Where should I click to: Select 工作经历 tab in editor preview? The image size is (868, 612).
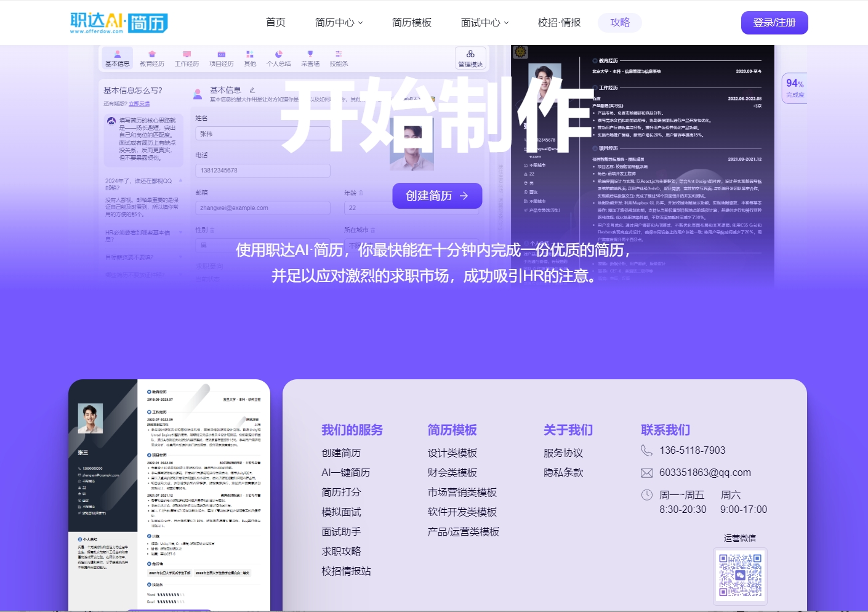pyautogui.click(x=187, y=58)
